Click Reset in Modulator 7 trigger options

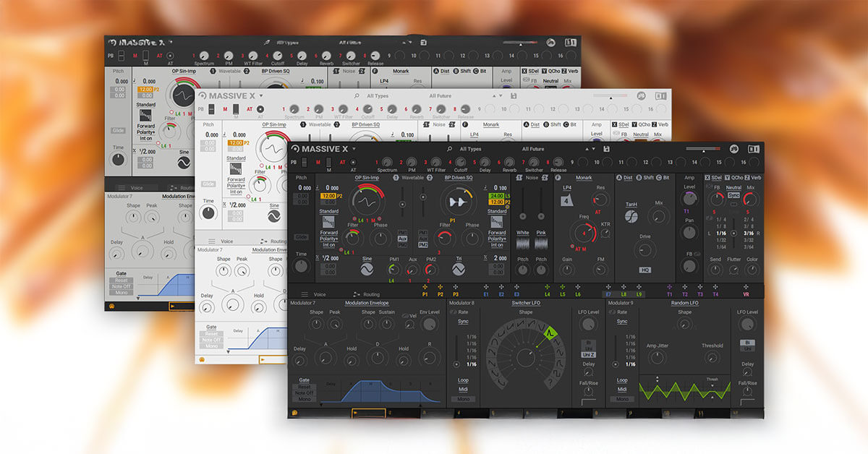pos(305,387)
